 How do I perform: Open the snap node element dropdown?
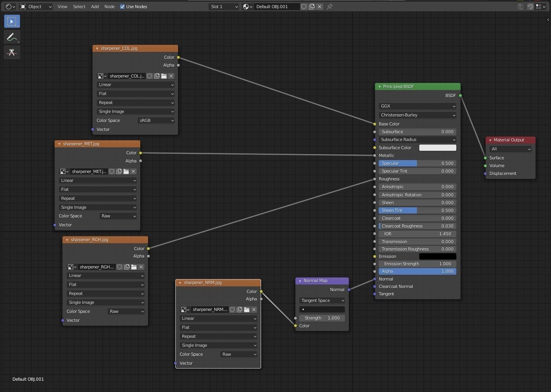[x=540, y=7]
